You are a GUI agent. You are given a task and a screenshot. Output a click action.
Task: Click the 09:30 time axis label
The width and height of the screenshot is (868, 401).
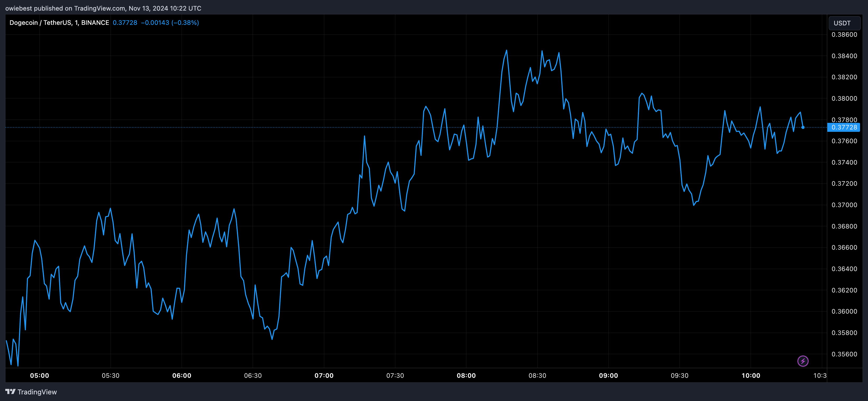pyautogui.click(x=679, y=375)
